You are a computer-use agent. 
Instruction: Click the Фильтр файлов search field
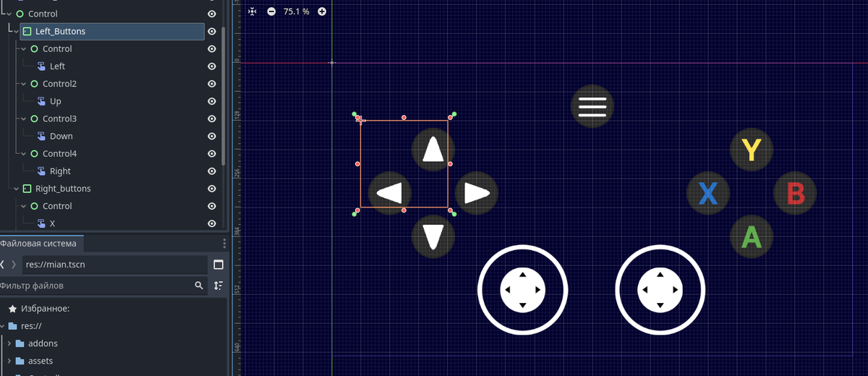pyautogui.click(x=94, y=286)
